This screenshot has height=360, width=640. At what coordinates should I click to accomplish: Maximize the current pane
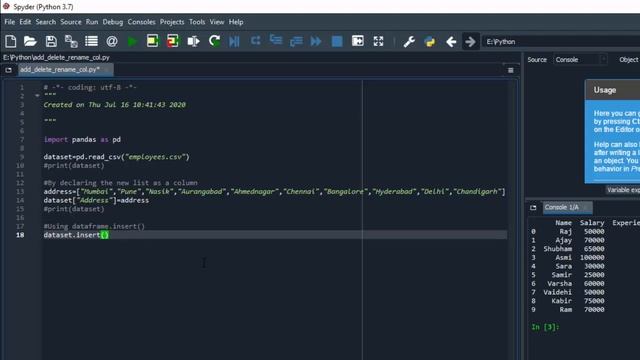coord(358,41)
